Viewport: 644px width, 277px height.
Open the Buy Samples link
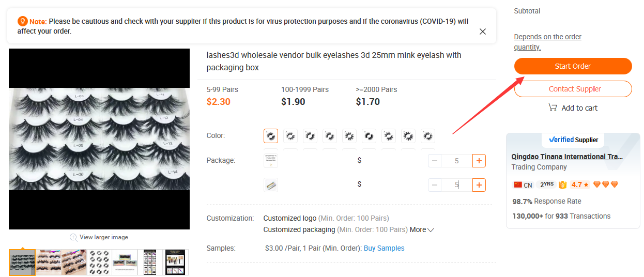coord(384,248)
